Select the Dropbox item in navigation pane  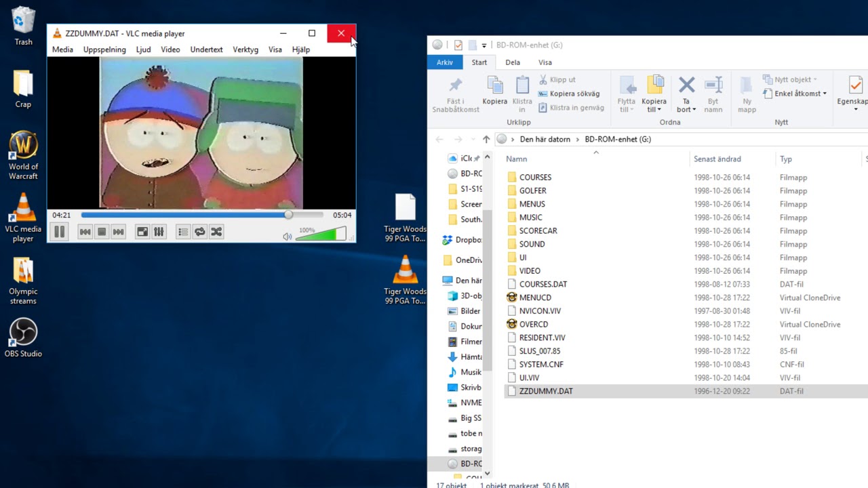pyautogui.click(x=462, y=240)
